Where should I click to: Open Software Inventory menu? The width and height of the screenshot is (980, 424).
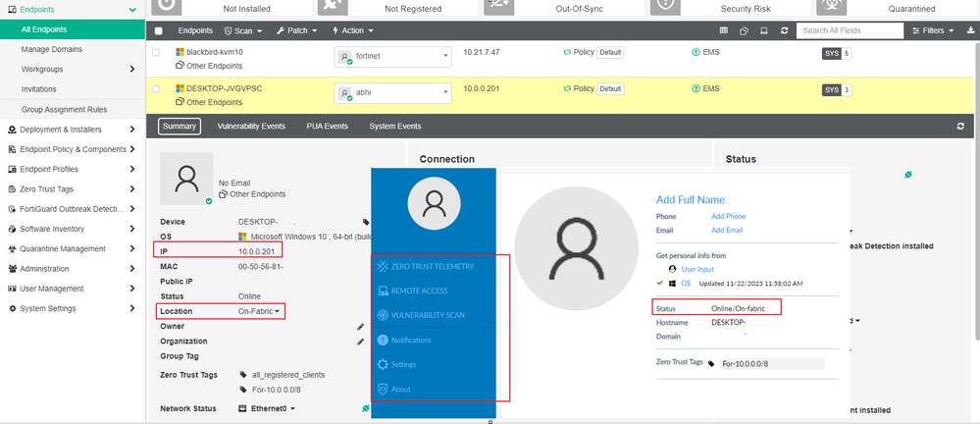coord(73,229)
